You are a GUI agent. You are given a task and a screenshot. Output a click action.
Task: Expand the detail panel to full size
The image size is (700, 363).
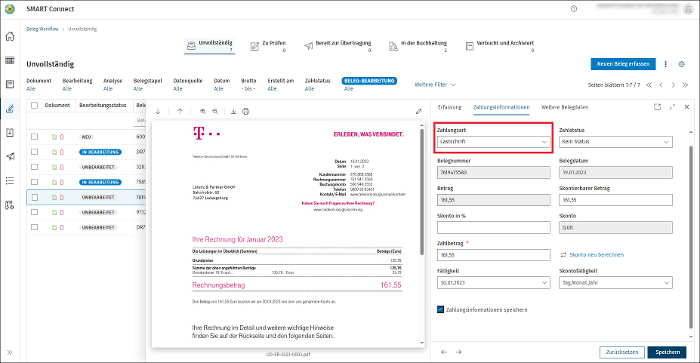click(x=672, y=107)
